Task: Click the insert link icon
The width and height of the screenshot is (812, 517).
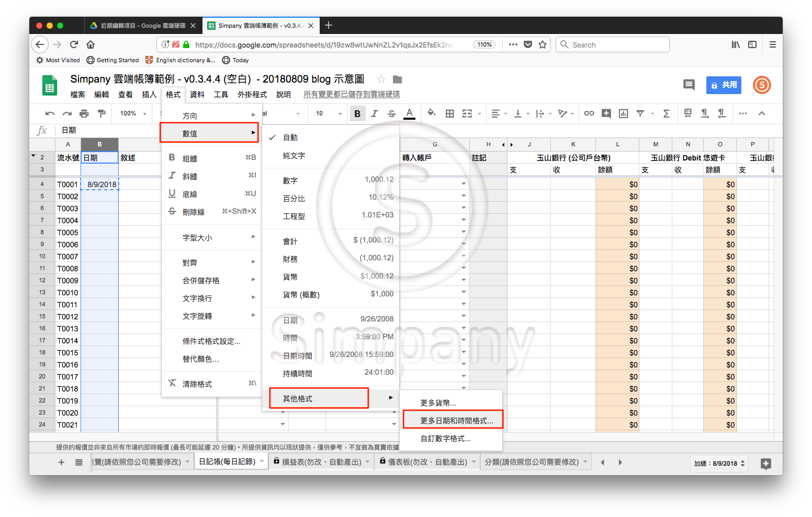Action: pyautogui.click(x=589, y=113)
